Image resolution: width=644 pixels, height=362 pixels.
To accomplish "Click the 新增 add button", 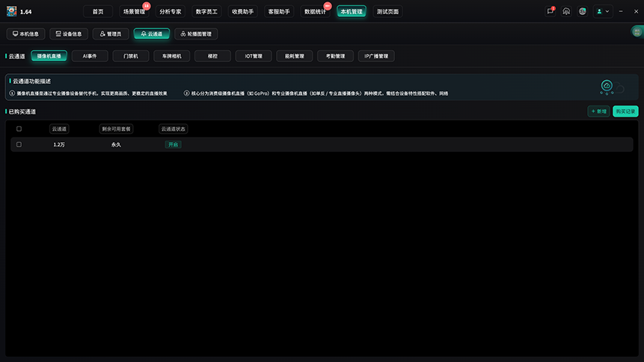I will pyautogui.click(x=598, y=111).
